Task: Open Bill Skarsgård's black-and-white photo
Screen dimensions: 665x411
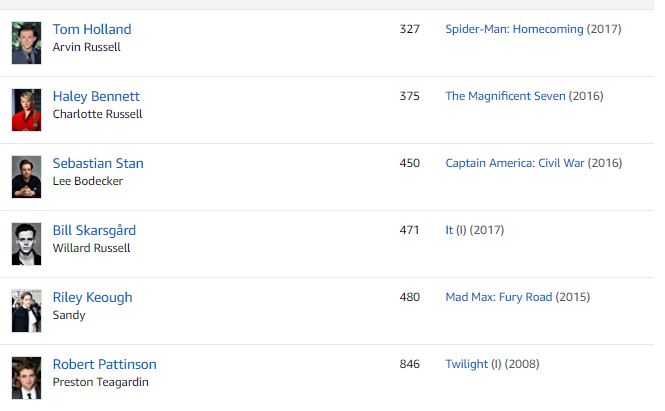Action: tap(26, 244)
